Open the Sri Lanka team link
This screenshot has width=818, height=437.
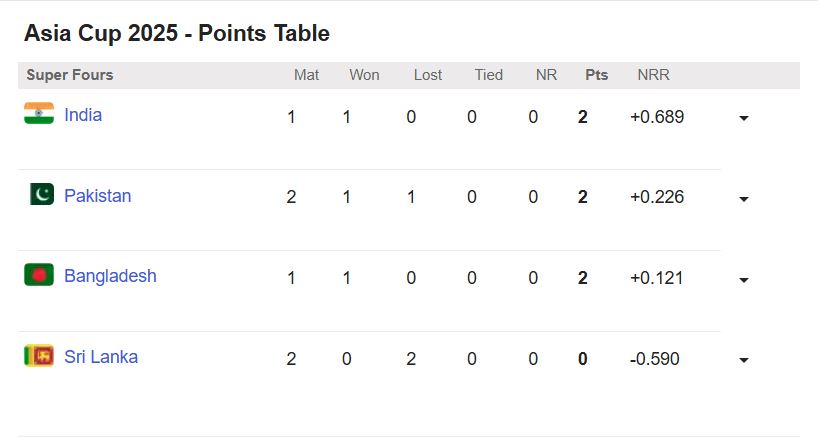pos(101,357)
